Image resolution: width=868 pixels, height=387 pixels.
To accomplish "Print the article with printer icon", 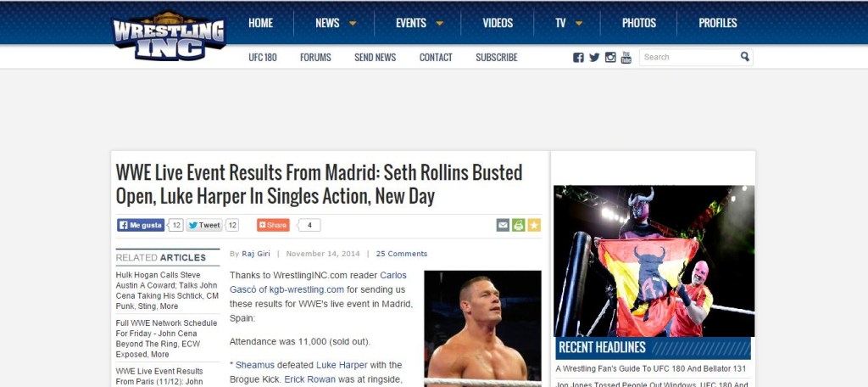I will click(x=518, y=225).
